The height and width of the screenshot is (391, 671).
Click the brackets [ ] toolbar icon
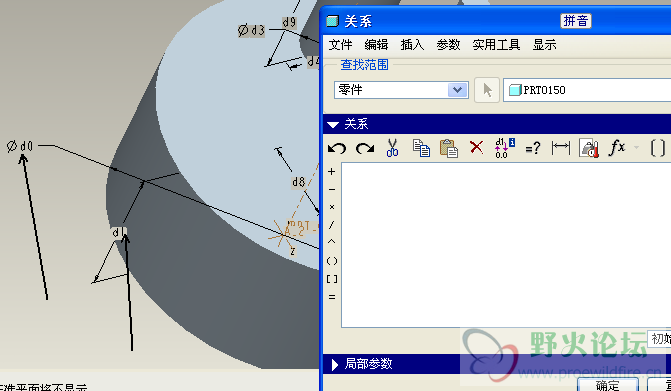coord(658,148)
